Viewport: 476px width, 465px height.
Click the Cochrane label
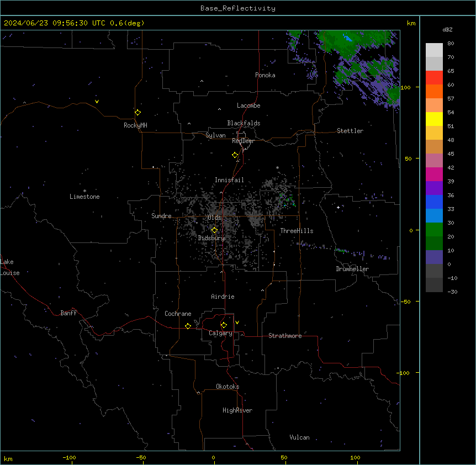tap(178, 314)
